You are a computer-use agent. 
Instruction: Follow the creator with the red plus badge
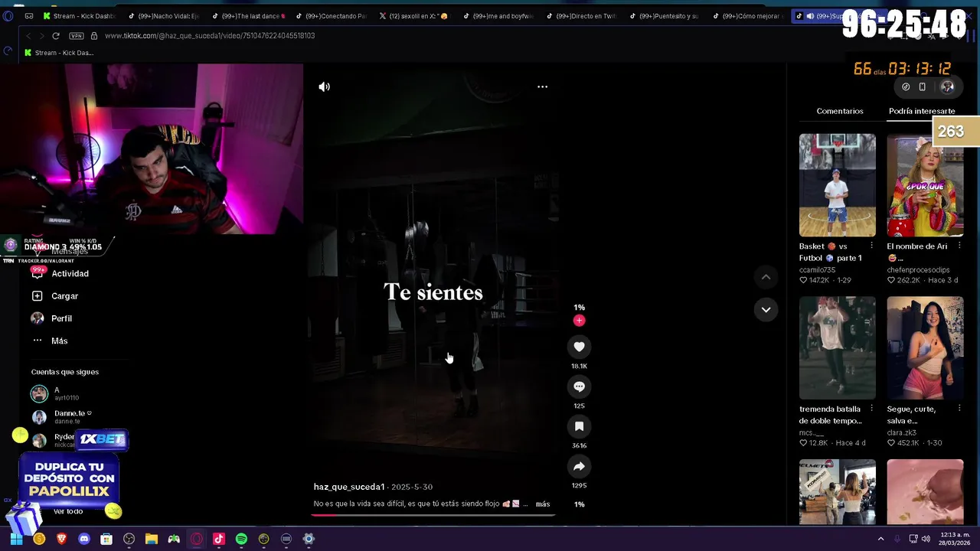[579, 321]
